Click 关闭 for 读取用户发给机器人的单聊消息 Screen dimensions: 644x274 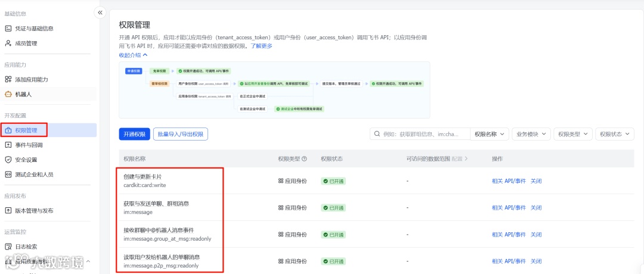tap(536, 261)
